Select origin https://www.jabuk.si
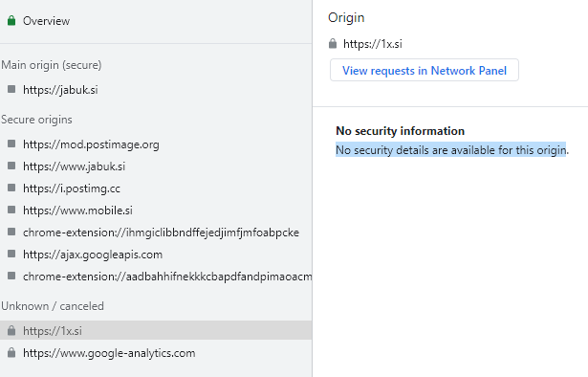Image resolution: width=588 pixels, height=377 pixels. click(156, 166)
